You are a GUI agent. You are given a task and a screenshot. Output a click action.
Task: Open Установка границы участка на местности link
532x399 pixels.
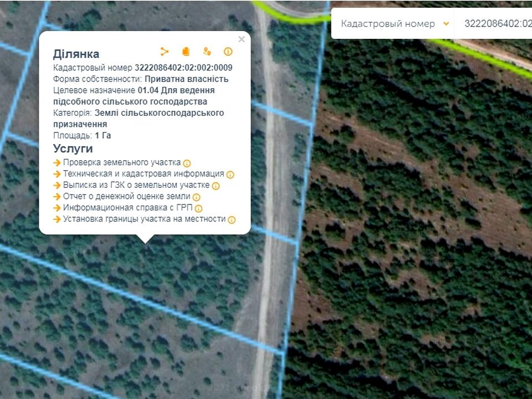pyautogui.click(x=144, y=219)
